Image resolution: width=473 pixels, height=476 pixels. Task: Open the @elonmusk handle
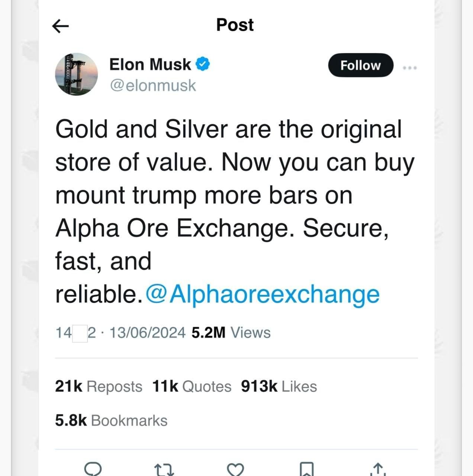click(x=152, y=86)
